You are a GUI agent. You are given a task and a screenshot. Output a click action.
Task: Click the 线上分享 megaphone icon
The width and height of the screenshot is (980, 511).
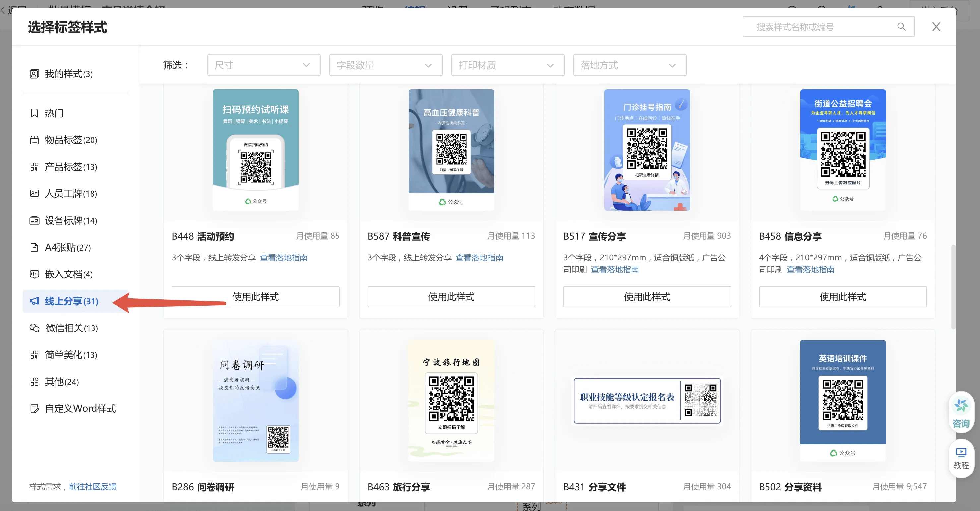34,301
